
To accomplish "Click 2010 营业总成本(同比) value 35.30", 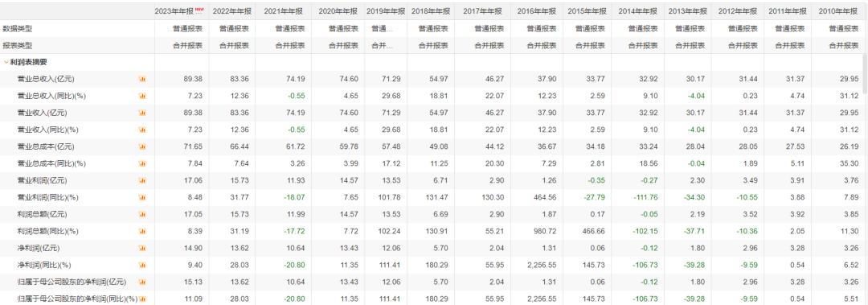I will [x=849, y=163].
